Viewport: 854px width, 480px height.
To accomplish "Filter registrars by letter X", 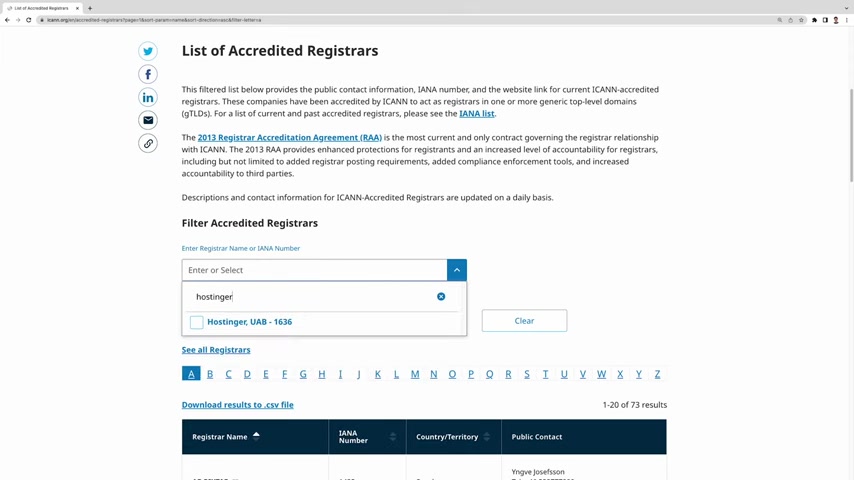I will tap(620, 374).
